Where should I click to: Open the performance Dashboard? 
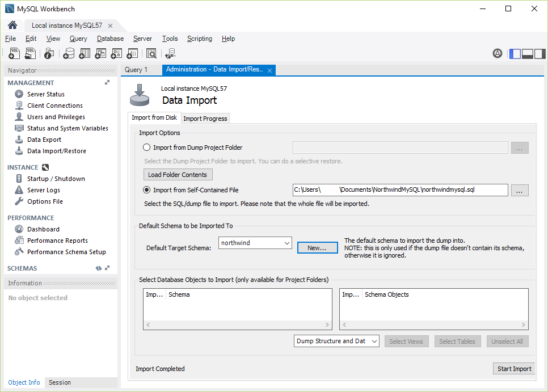tap(43, 229)
